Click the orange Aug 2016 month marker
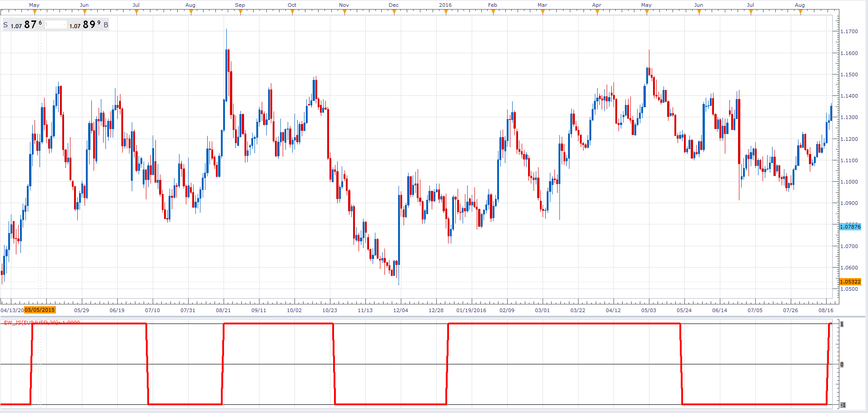868x413 pixels. point(800,12)
